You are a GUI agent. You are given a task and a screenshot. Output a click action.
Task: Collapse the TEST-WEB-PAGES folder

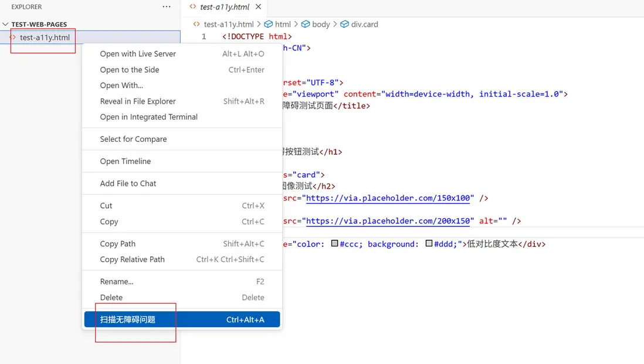coord(6,25)
